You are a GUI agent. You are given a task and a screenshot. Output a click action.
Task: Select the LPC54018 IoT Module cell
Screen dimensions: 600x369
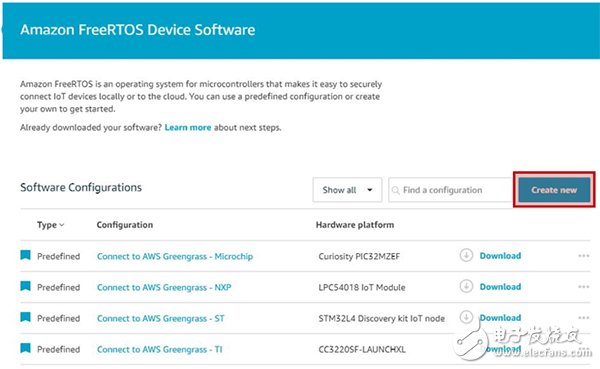[362, 287]
